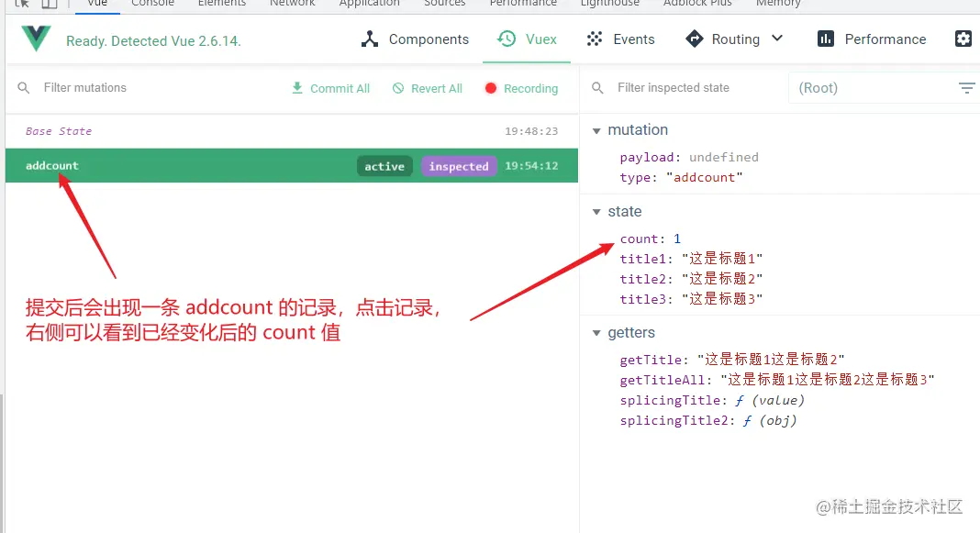
Task: Switch to Chrome DevTools Application tab
Action: click(370, 4)
